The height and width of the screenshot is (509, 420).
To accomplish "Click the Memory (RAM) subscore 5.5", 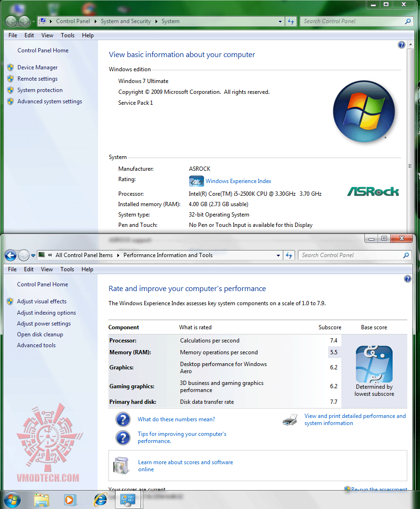I will (334, 352).
